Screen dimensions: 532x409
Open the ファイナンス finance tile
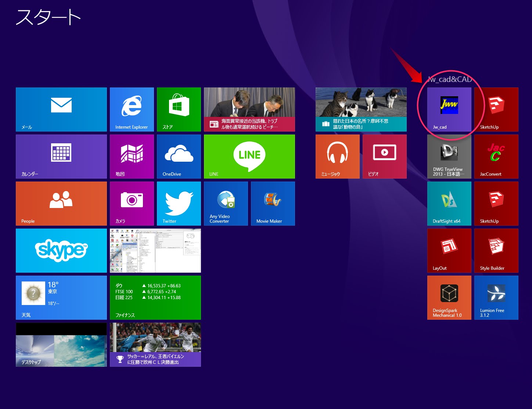click(x=155, y=298)
